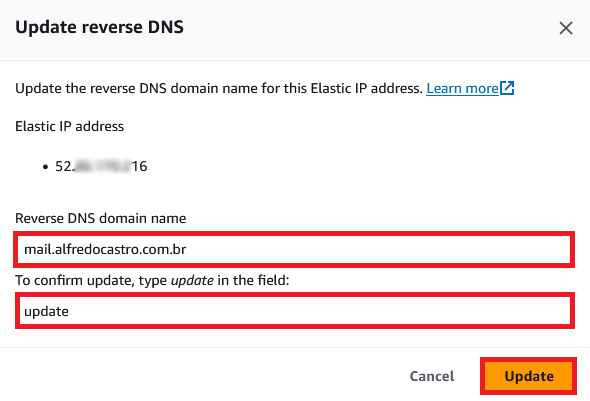Click the typed text mail.alfredocastro.com.br
Viewport: 590px width, 401px height.
coord(105,249)
